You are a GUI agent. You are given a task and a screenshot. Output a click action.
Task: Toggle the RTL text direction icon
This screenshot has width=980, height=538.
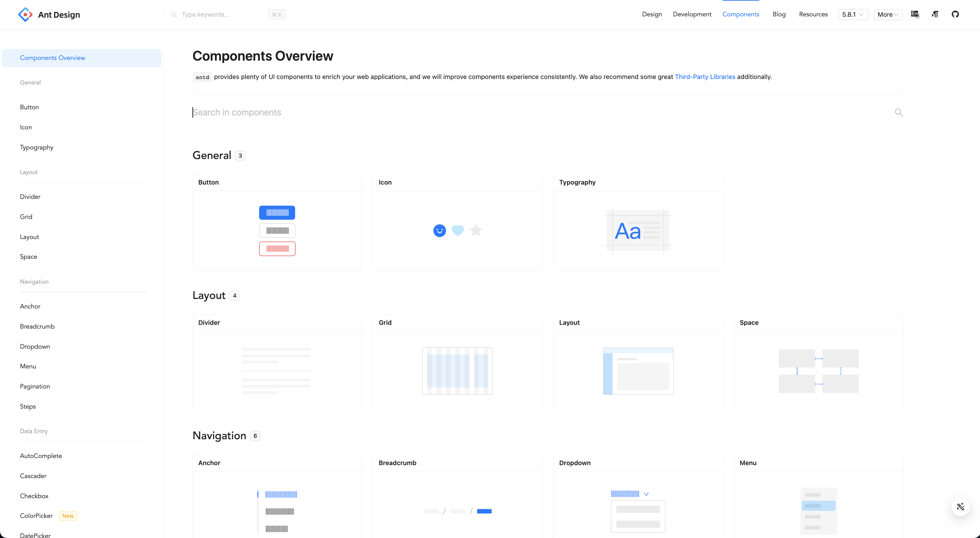(935, 14)
